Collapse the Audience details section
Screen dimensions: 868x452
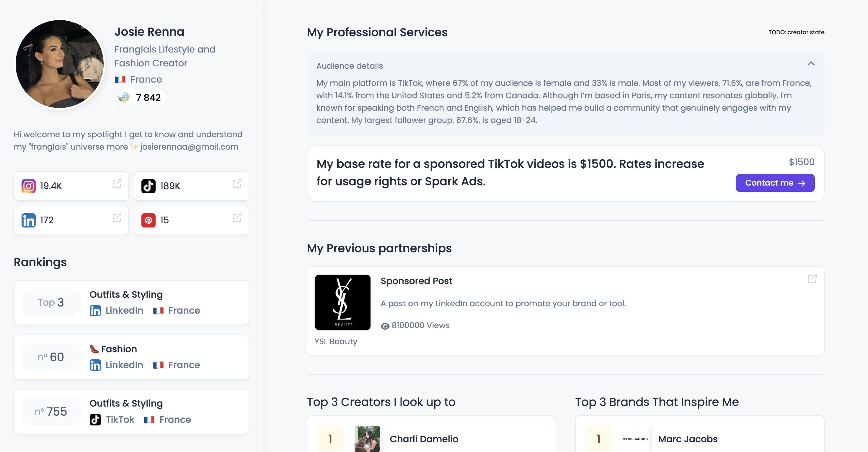coord(811,64)
